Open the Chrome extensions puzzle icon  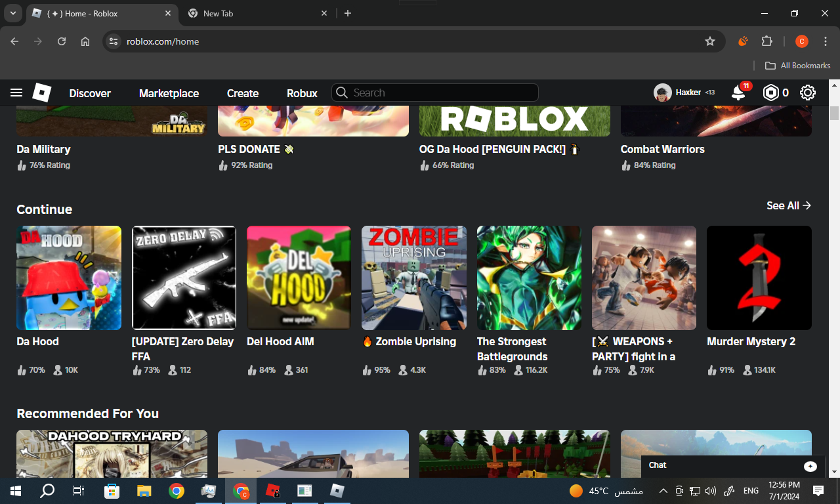point(766,41)
